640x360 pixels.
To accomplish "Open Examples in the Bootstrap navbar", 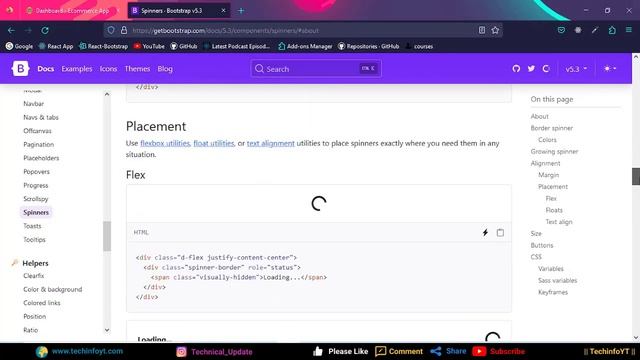I will pos(77,69).
